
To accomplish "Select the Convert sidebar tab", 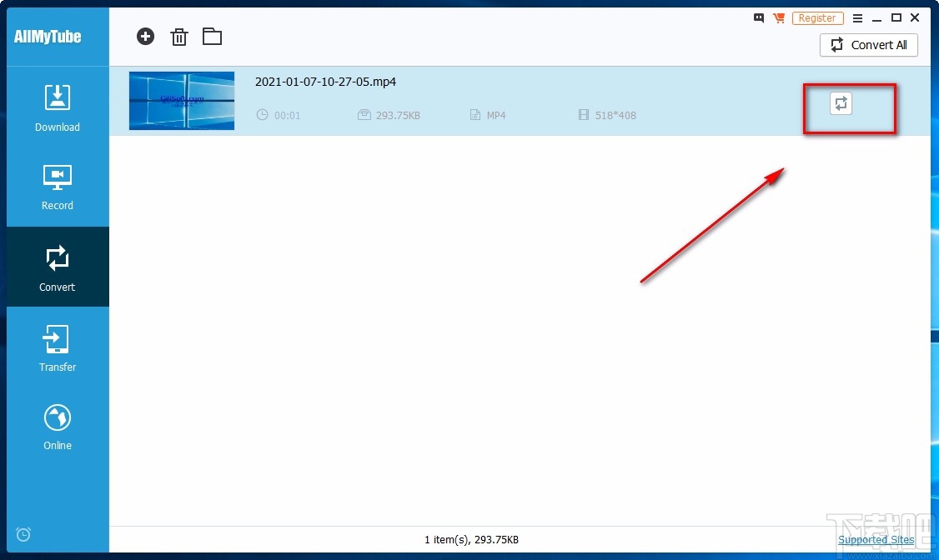I will coord(58,267).
